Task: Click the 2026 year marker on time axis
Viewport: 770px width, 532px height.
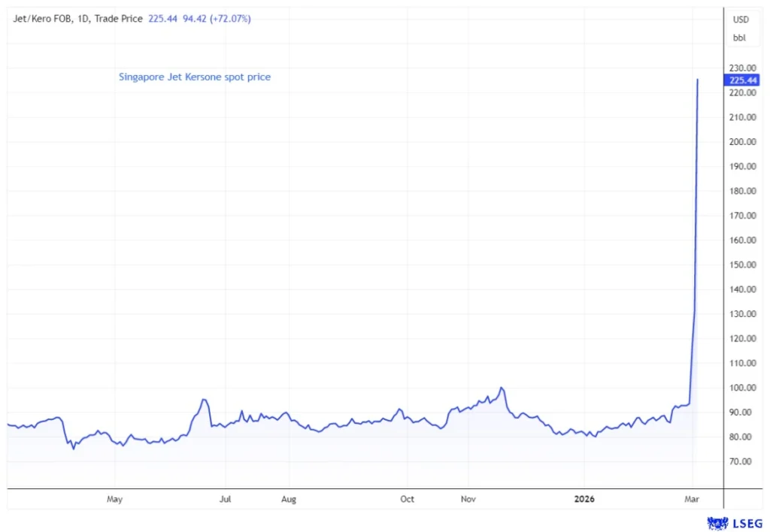Action: 584,499
